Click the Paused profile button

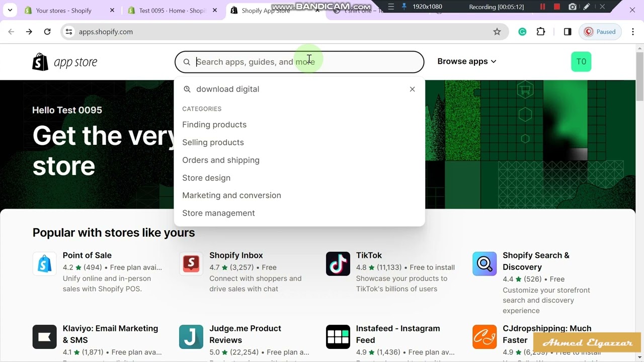[600, 32]
